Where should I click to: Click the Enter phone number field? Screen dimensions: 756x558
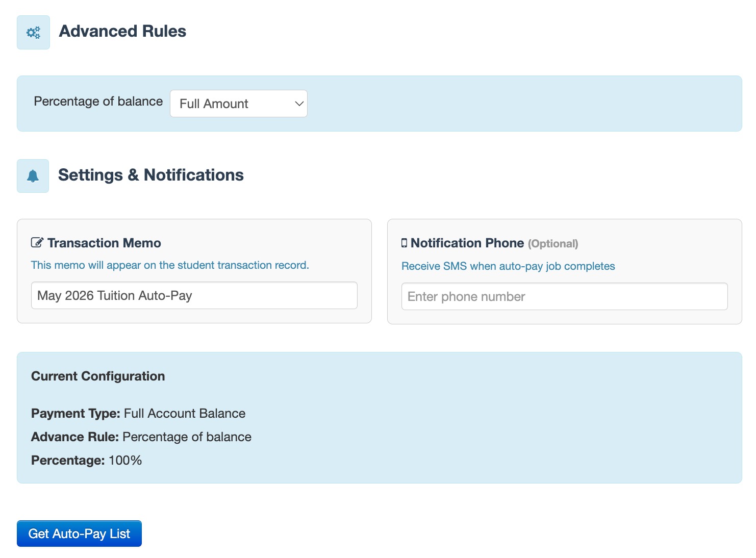pos(565,296)
